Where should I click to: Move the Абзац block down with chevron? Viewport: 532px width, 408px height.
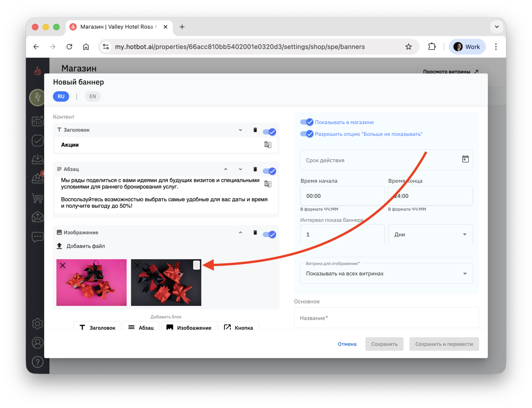pos(240,169)
